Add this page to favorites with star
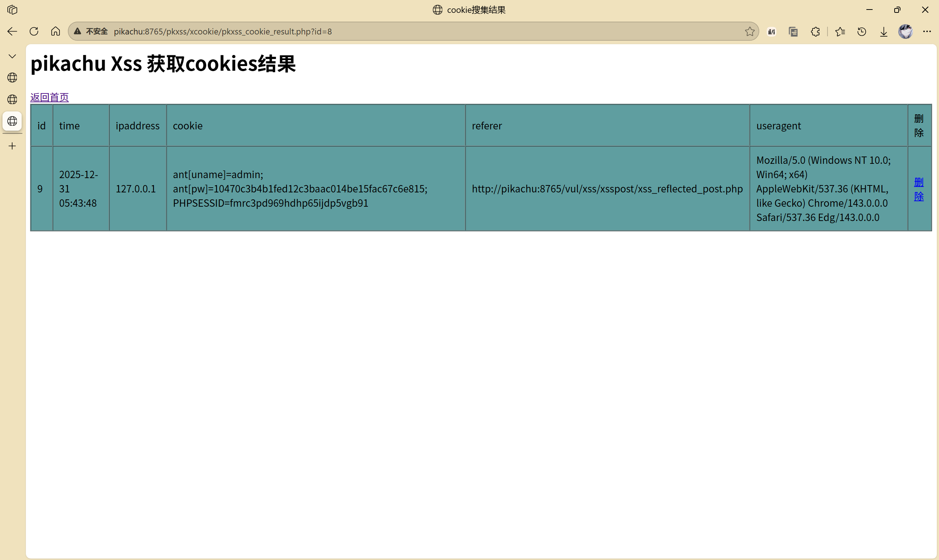Image resolution: width=939 pixels, height=560 pixels. coord(749,31)
